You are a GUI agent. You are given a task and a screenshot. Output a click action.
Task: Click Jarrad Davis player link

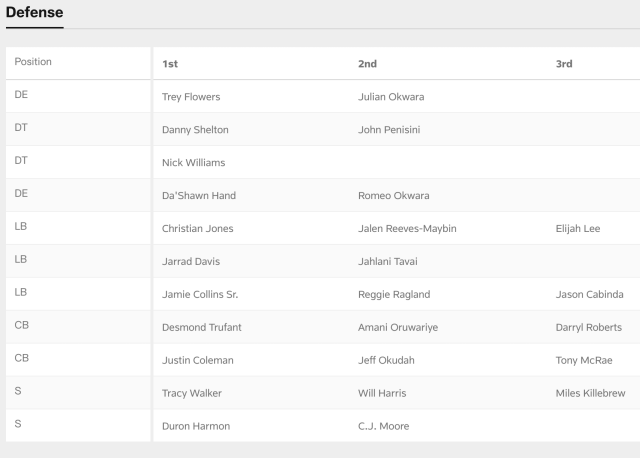(x=190, y=262)
